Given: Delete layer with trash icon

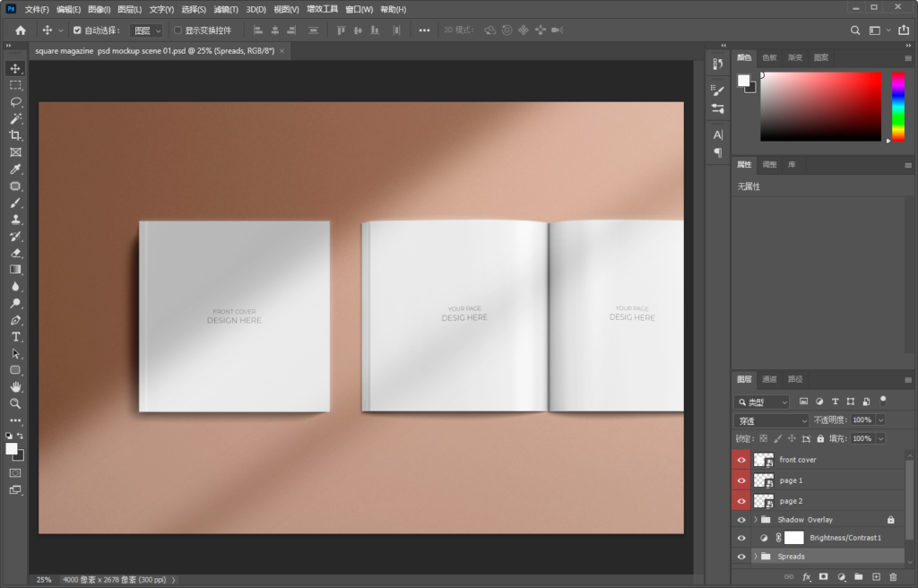Looking at the screenshot, I should (x=893, y=577).
